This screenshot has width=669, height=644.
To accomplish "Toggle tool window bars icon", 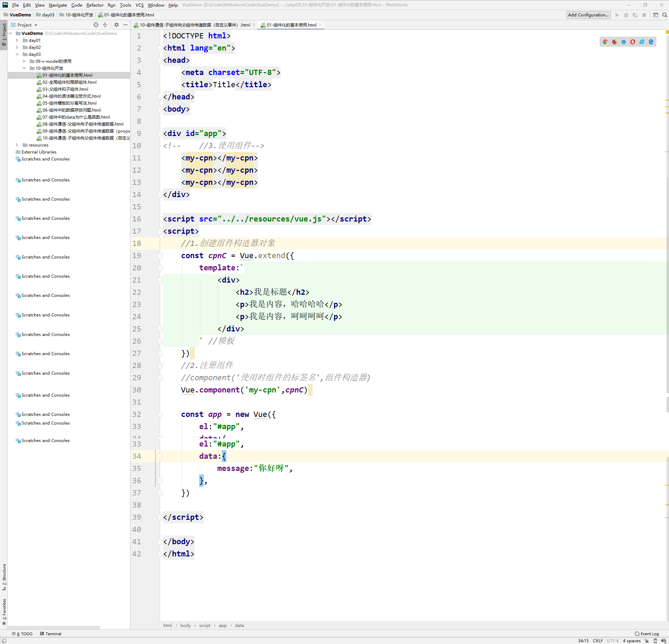I will [x=4, y=641].
